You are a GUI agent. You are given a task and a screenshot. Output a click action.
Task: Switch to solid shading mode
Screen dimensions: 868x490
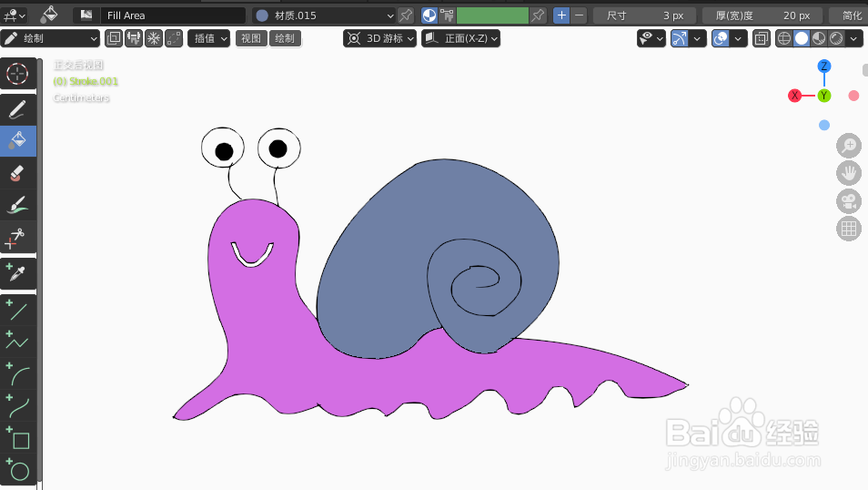click(x=801, y=38)
